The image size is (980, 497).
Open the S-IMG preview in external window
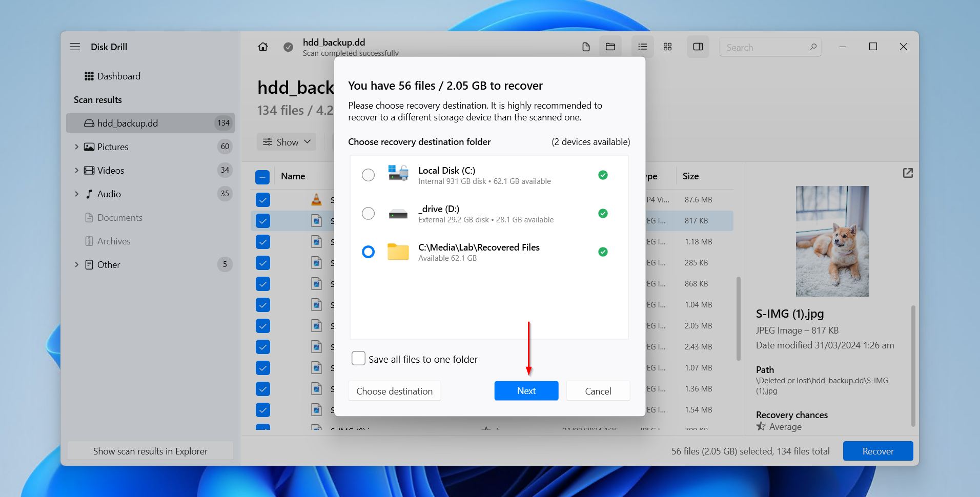(908, 173)
